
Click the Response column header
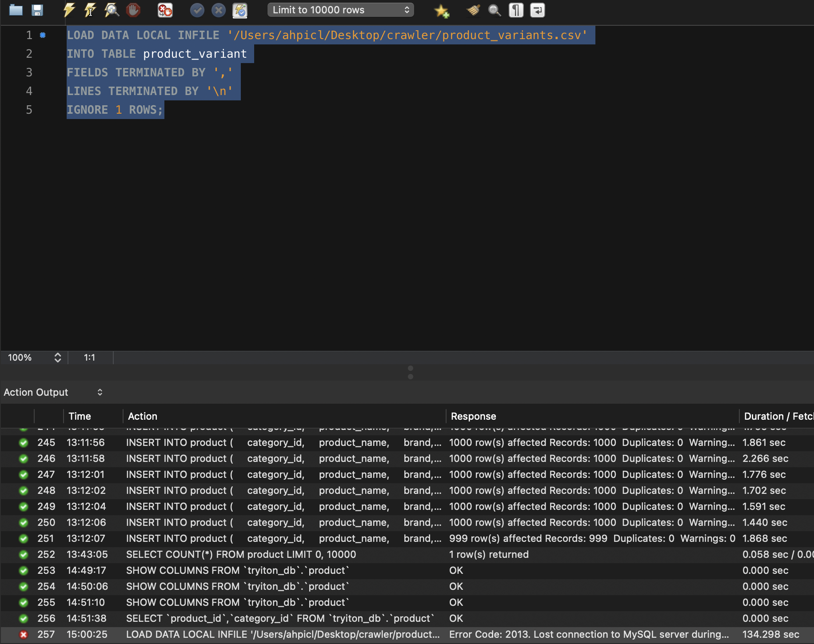473,416
